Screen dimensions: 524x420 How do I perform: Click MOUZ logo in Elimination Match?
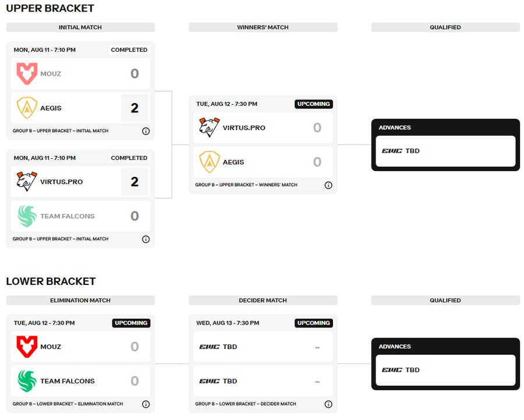[27, 347]
